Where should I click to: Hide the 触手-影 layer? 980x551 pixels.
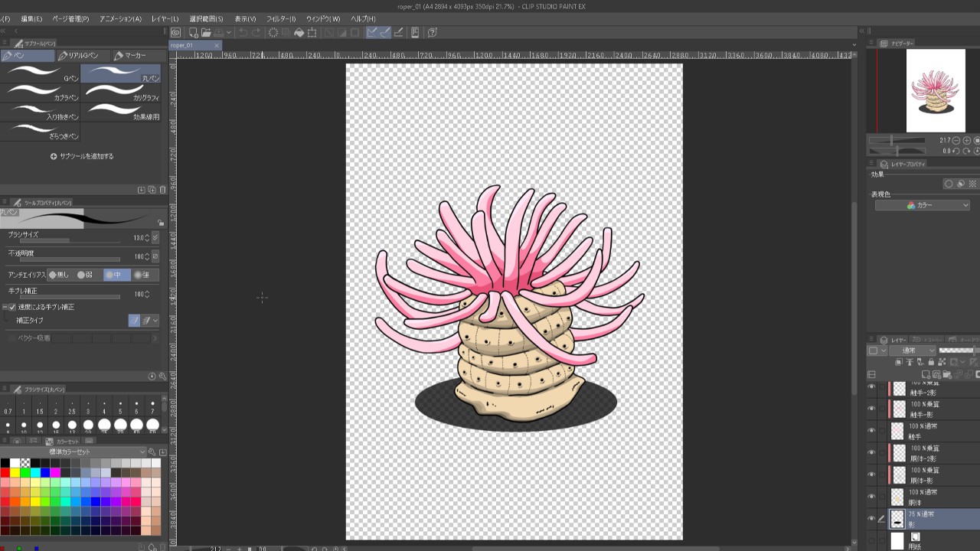[871, 409]
